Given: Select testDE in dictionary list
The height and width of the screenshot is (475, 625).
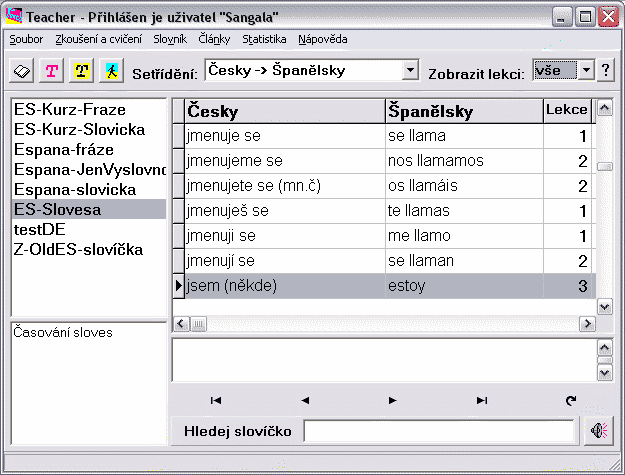Looking at the screenshot, I should pos(89,229).
